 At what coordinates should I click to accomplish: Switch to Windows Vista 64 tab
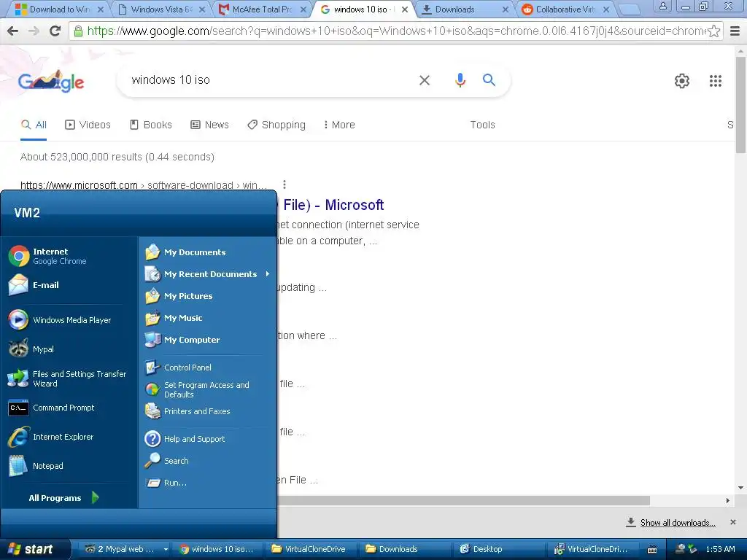pos(161,9)
